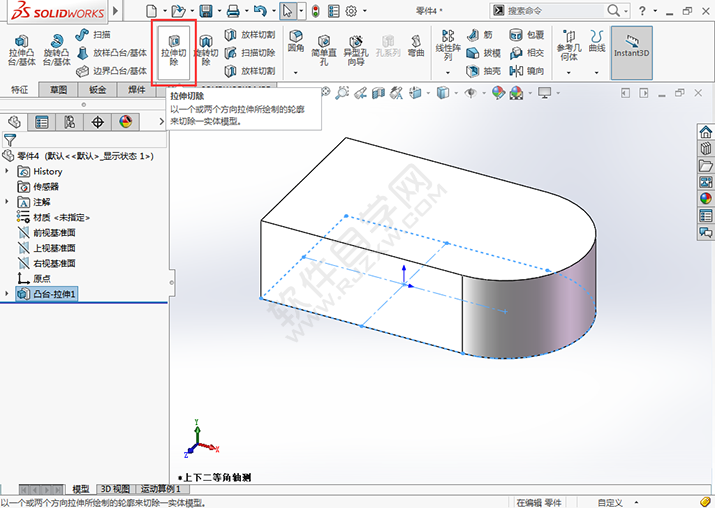
Task: Click the 包覆 wrap tool
Action: 527,35
